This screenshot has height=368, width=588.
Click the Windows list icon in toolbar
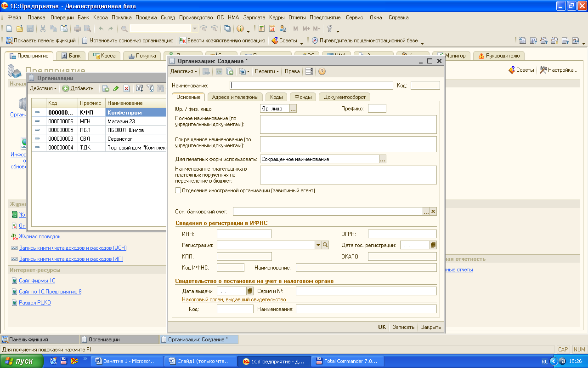(x=227, y=29)
